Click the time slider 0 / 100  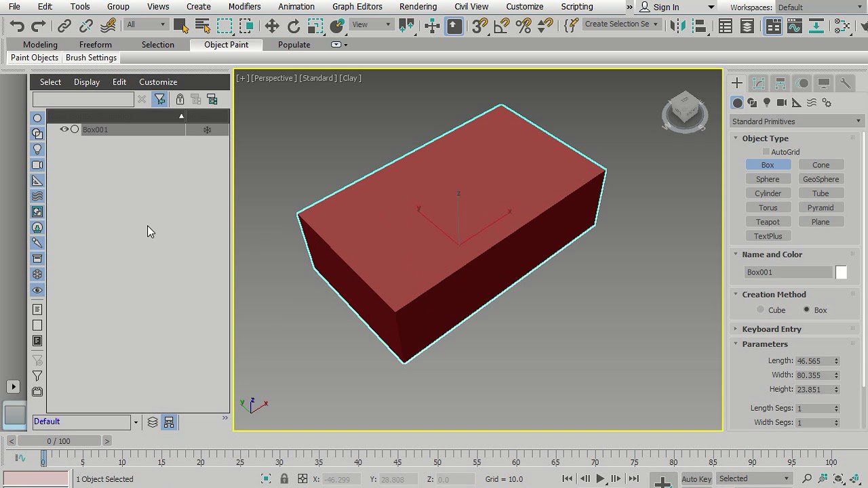point(58,441)
